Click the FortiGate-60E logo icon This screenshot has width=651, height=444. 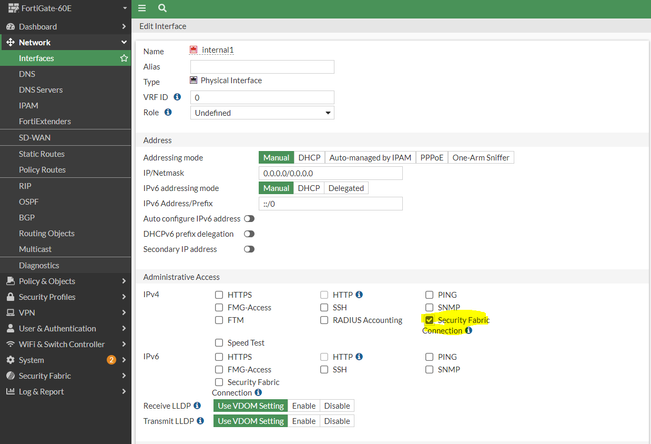tap(13, 7)
